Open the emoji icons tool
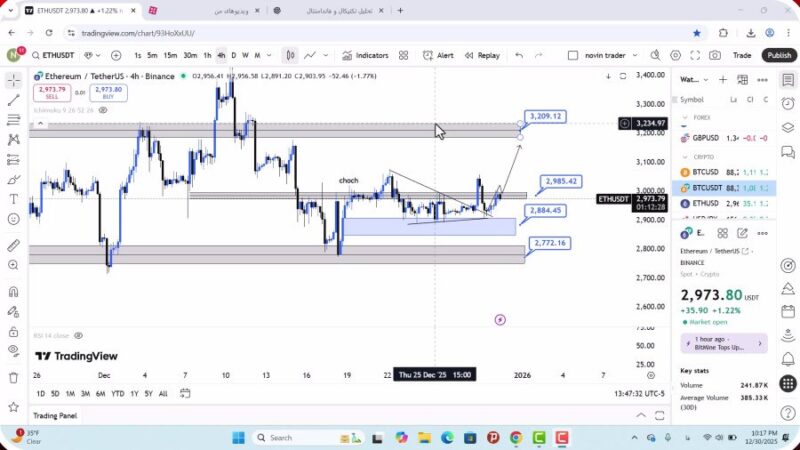This screenshot has width=800, height=450. [x=14, y=219]
